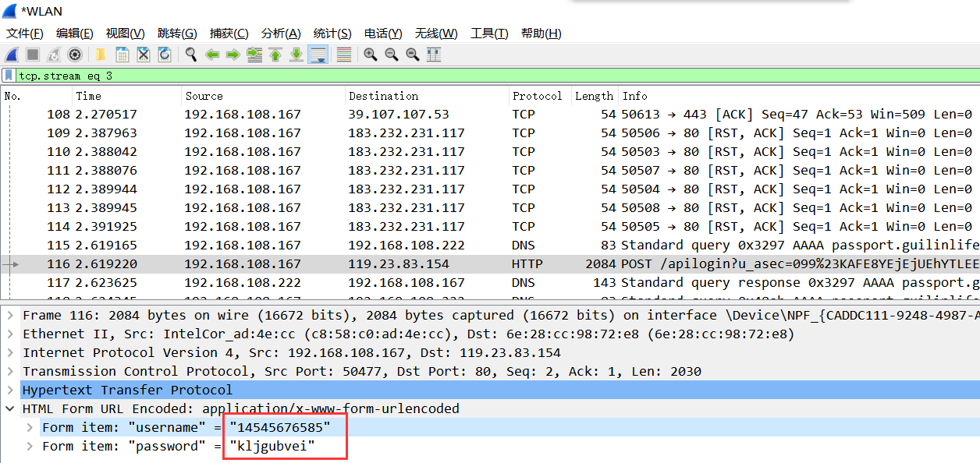Open the 统计(S) menu

332,34
